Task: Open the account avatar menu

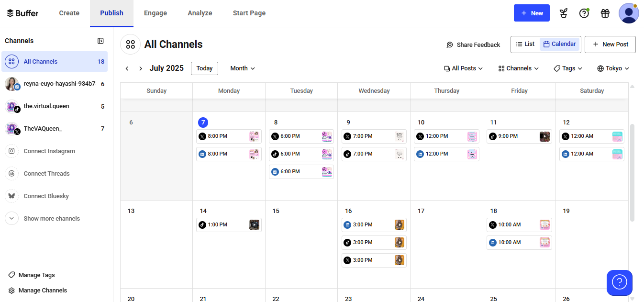Action: click(x=629, y=13)
